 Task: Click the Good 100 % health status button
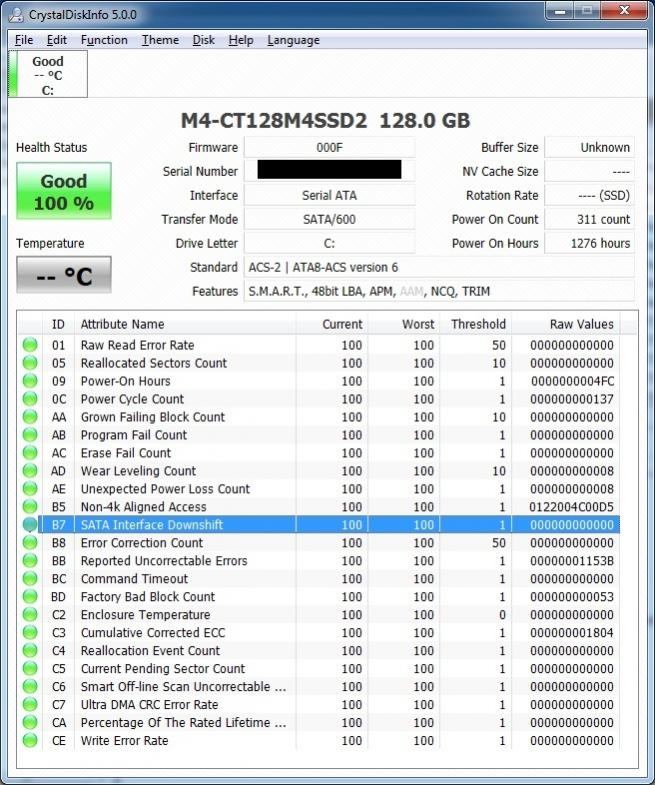(64, 191)
